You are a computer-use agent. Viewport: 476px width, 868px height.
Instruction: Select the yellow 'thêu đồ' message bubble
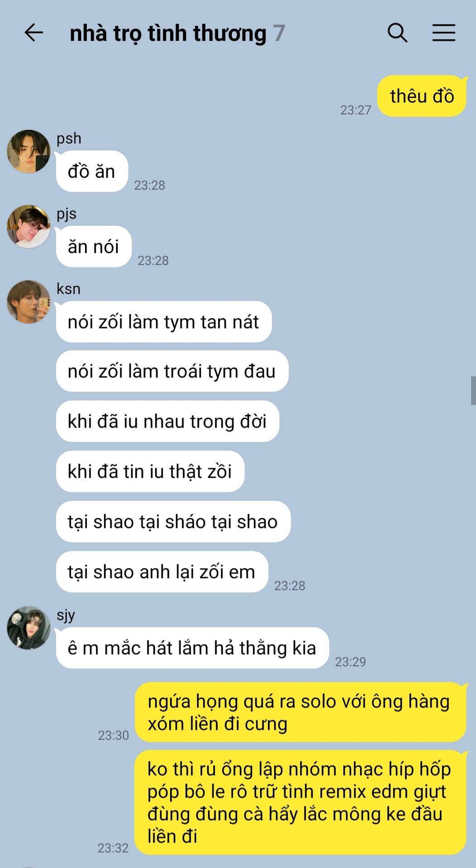tap(422, 96)
